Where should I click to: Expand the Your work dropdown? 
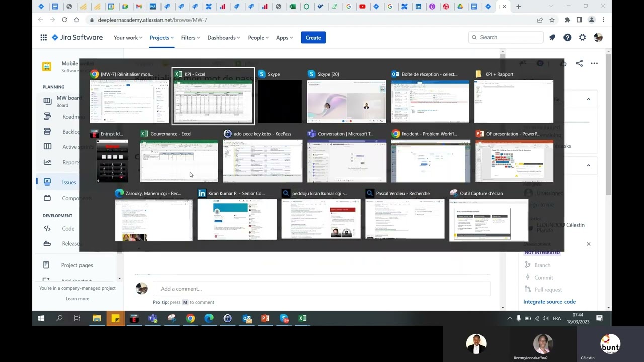point(128,38)
